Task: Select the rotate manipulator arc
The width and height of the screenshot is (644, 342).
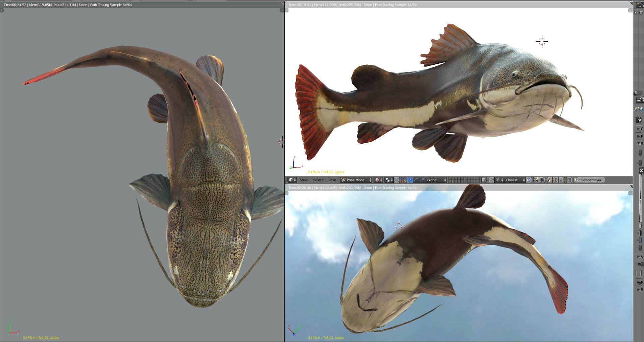Action: point(416,180)
